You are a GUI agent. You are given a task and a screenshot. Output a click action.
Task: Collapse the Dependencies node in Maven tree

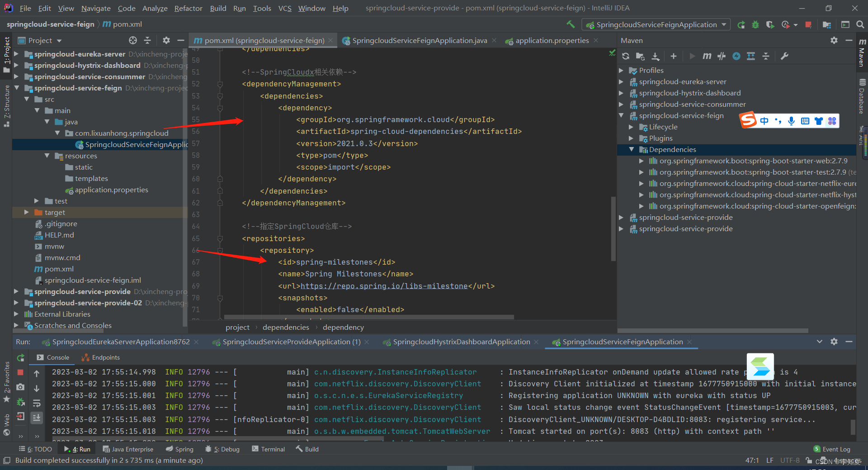pos(631,150)
